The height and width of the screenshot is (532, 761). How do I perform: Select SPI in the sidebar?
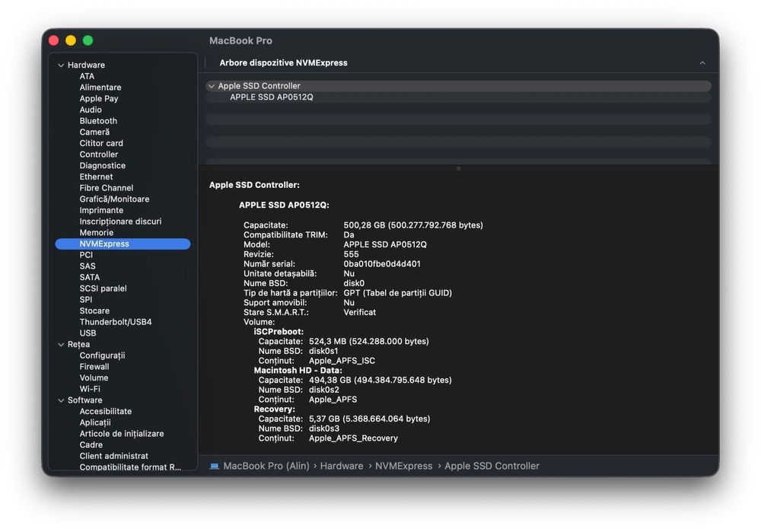(x=86, y=300)
